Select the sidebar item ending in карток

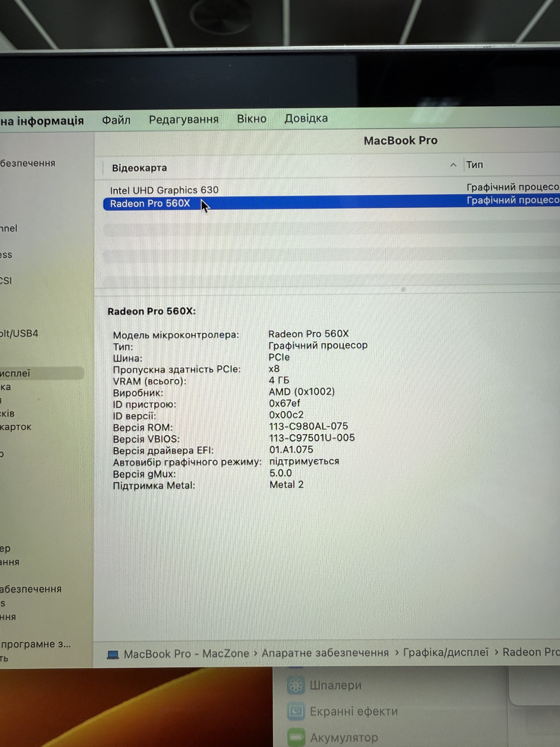(x=15, y=427)
